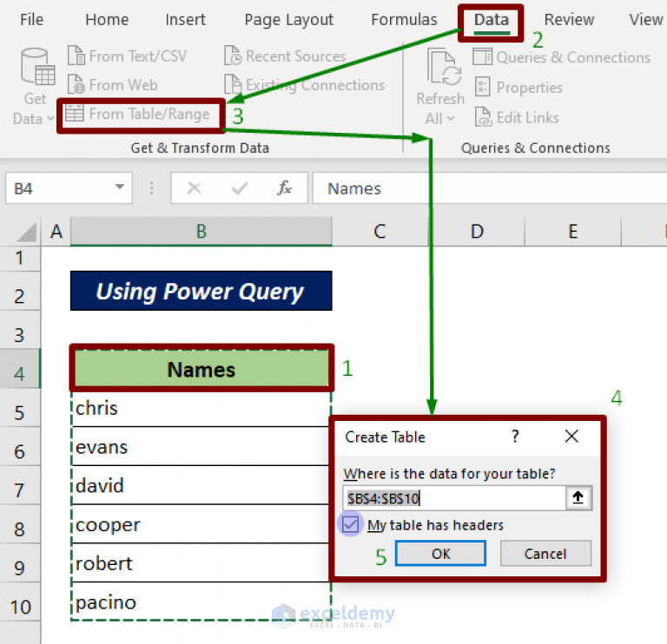Click the Edit Links icon
The height and width of the screenshot is (644, 667).
click(x=483, y=117)
